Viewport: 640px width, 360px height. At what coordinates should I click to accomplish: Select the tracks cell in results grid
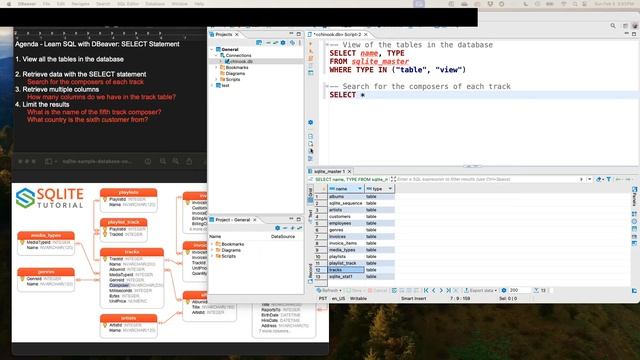[346, 270]
